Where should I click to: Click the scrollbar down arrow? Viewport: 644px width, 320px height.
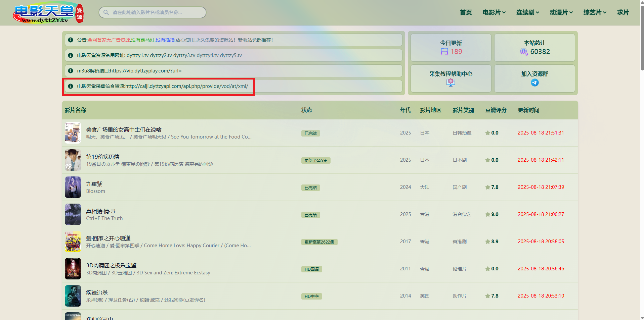pyautogui.click(x=642, y=318)
